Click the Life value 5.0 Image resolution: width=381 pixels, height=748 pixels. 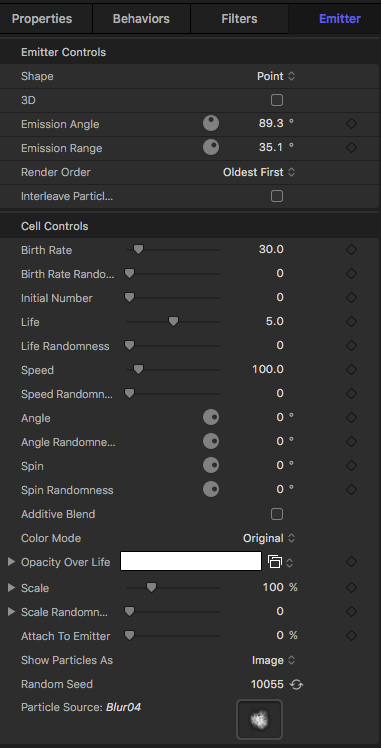pyautogui.click(x=274, y=322)
